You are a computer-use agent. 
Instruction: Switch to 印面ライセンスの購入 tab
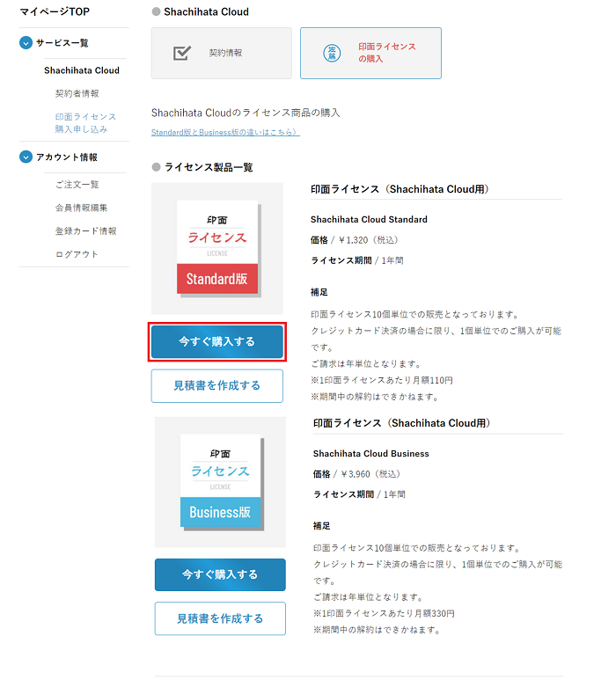(x=370, y=53)
